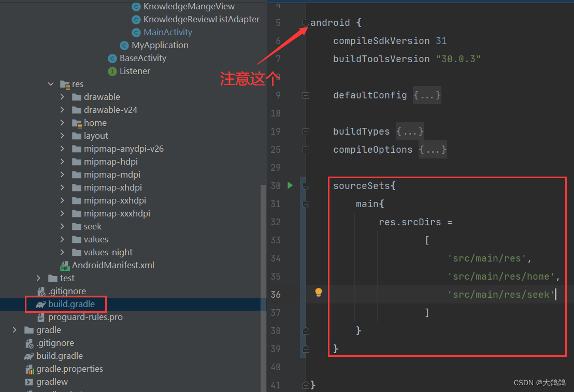The image size is (574, 392).
Task: Collapse the res folder in project tree
Action: point(50,83)
